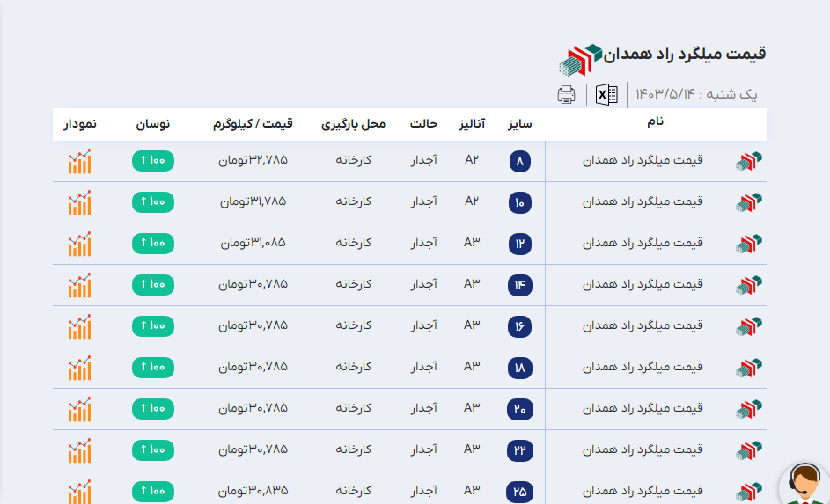Export table using the Excel icon
This screenshot has width=830, height=504.
pos(606,94)
